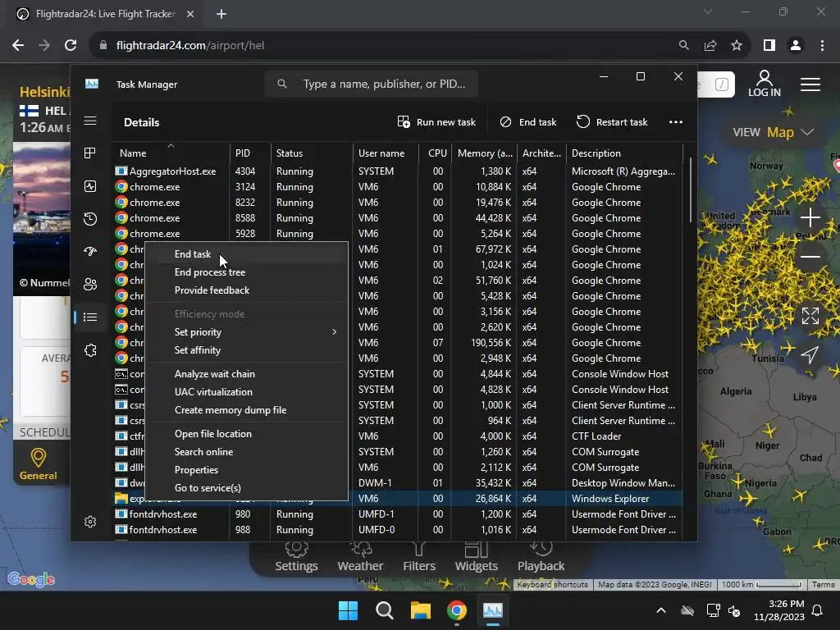
Task: Zoom out on the flight map
Action: [x=810, y=257]
